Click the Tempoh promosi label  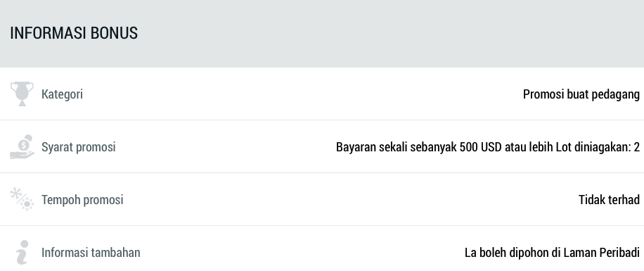pyautogui.click(x=82, y=199)
